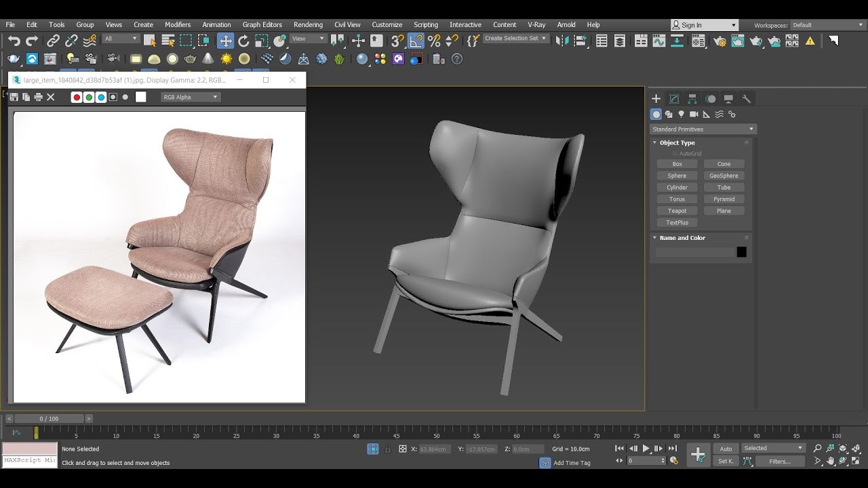The image size is (868, 488).
Task: Show Lights category in Create panel
Action: 681,115
